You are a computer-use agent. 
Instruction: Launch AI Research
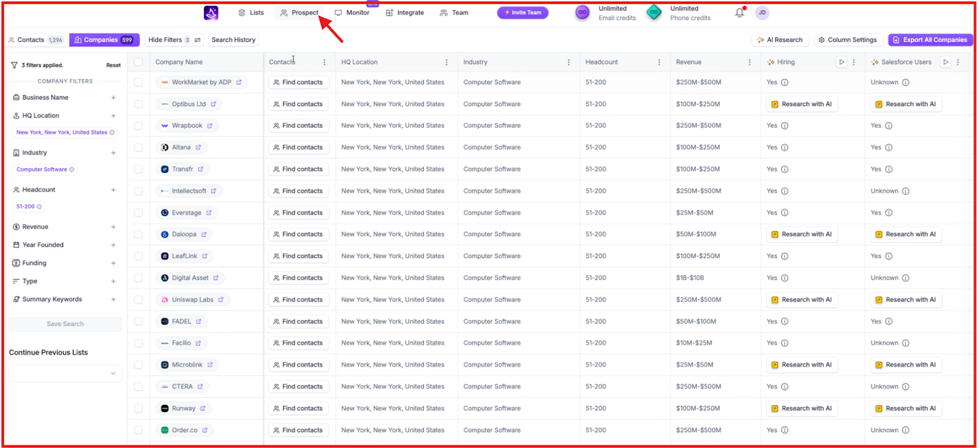point(780,40)
